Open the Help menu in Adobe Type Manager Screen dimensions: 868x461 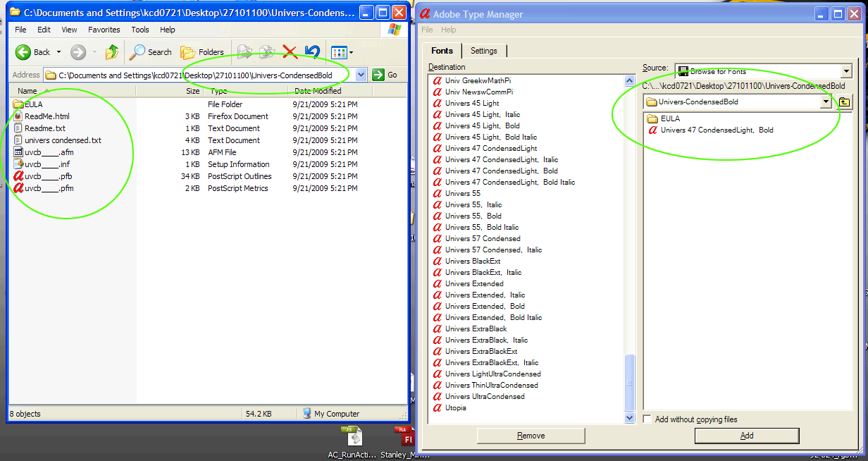[x=449, y=30]
